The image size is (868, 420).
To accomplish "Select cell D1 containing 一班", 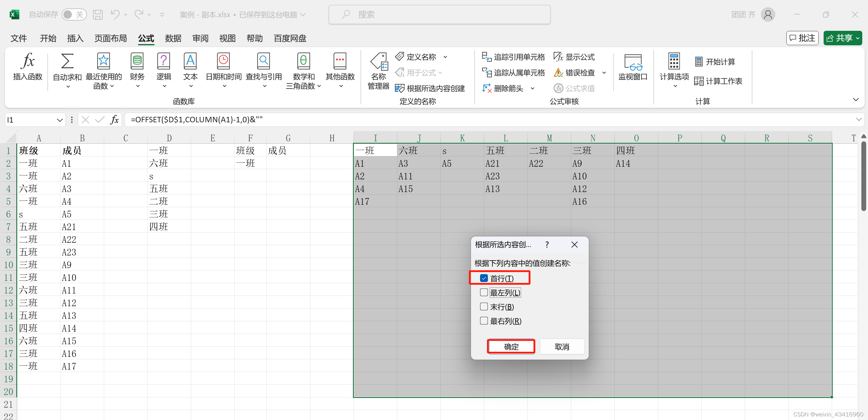I will tap(169, 150).
